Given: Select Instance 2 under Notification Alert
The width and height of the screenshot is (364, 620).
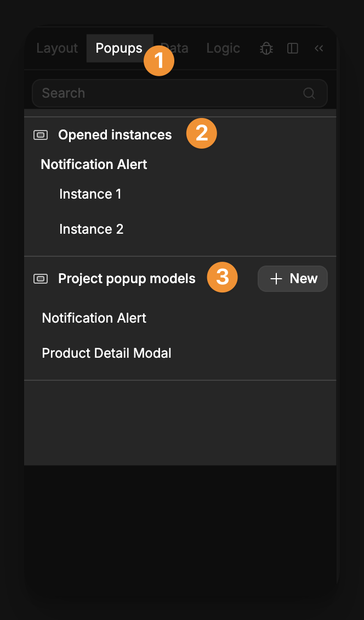Looking at the screenshot, I should (x=91, y=229).
